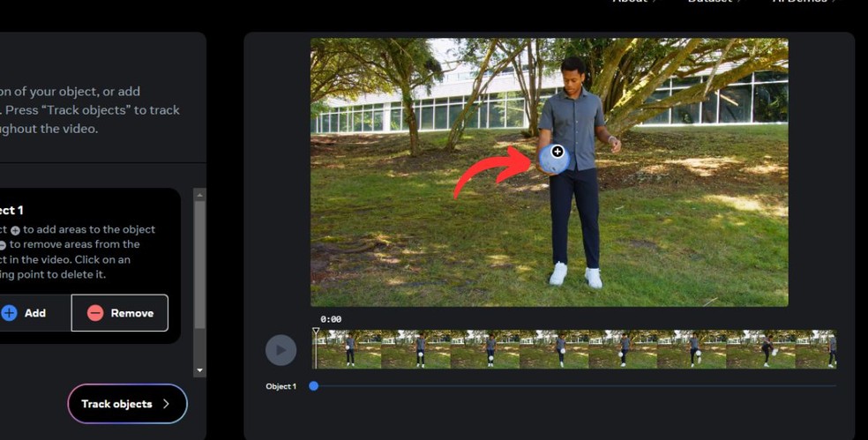868x440 pixels.
Task: Click the Object 1 timeline label
Action: tap(281, 386)
